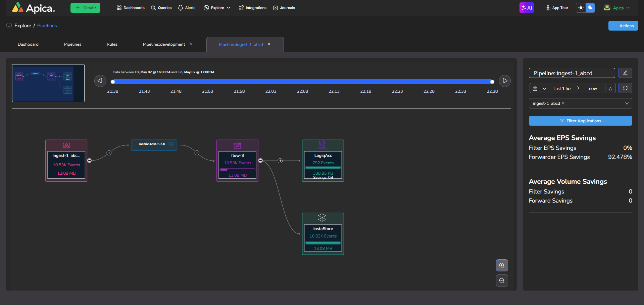
Task: Open the Pipeline::development tab
Action: 164,44
